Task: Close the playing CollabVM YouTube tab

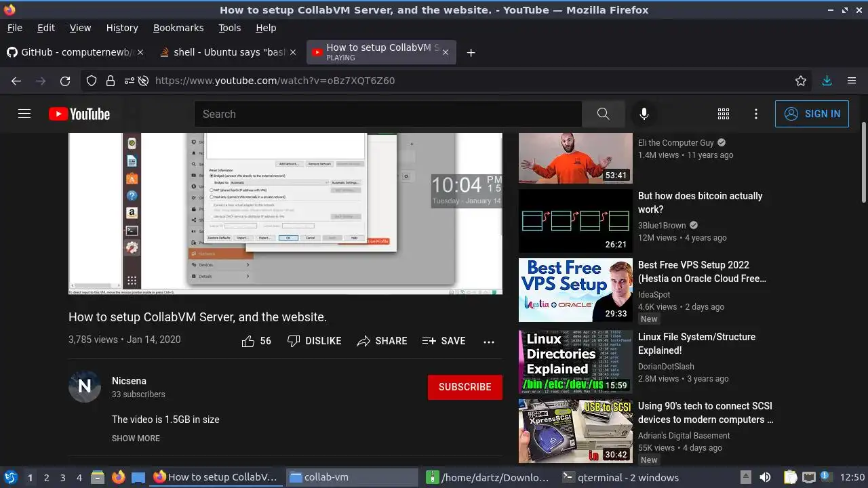Action: 445,52
